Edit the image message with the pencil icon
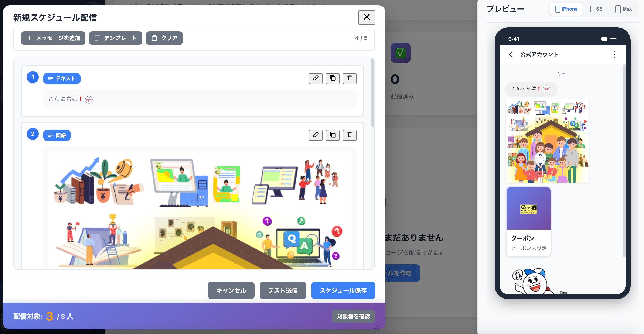This screenshot has width=644, height=334. (316, 135)
